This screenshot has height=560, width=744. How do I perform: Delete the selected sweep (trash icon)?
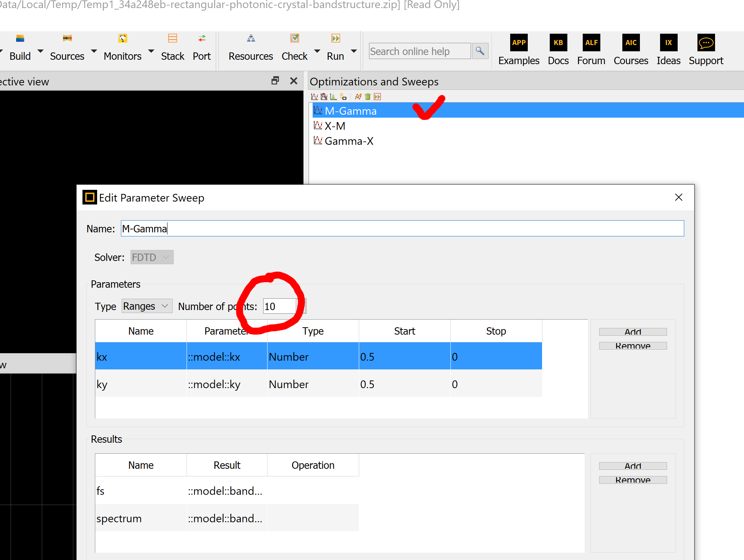(x=368, y=97)
